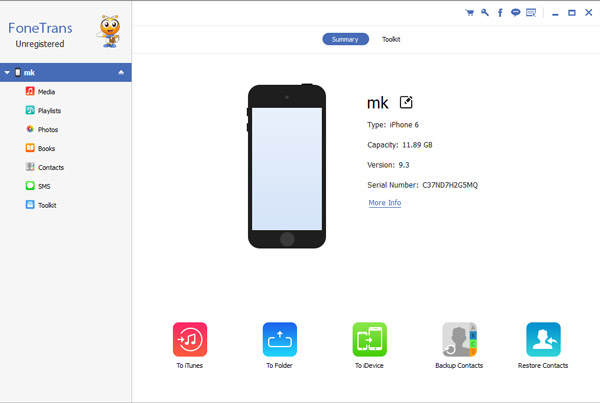Image resolution: width=600 pixels, height=403 pixels.
Task: Click the To Folder export icon
Action: click(x=280, y=339)
